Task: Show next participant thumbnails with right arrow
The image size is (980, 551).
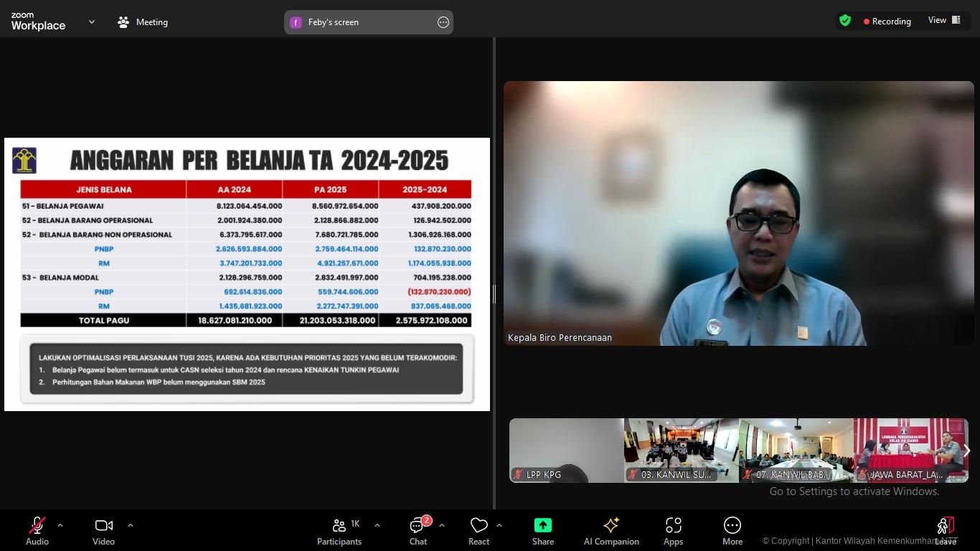Action: point(966,451)
